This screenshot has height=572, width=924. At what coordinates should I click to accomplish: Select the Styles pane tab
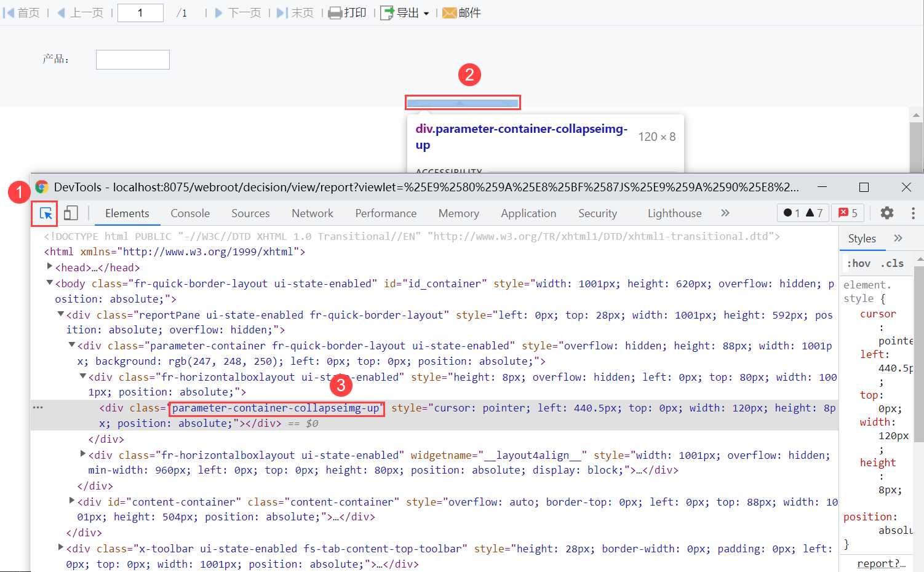(x=862, y=239)
